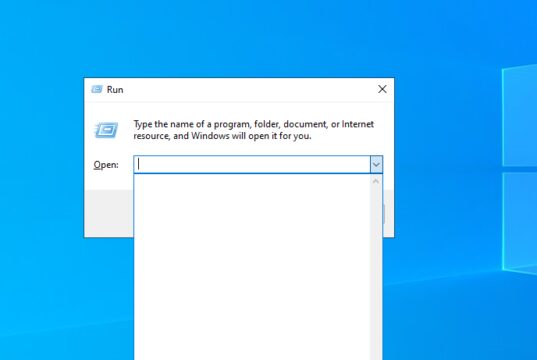Click the small Run icon in title bar
The height and width of the screenshot is (360, 537).
97,89
